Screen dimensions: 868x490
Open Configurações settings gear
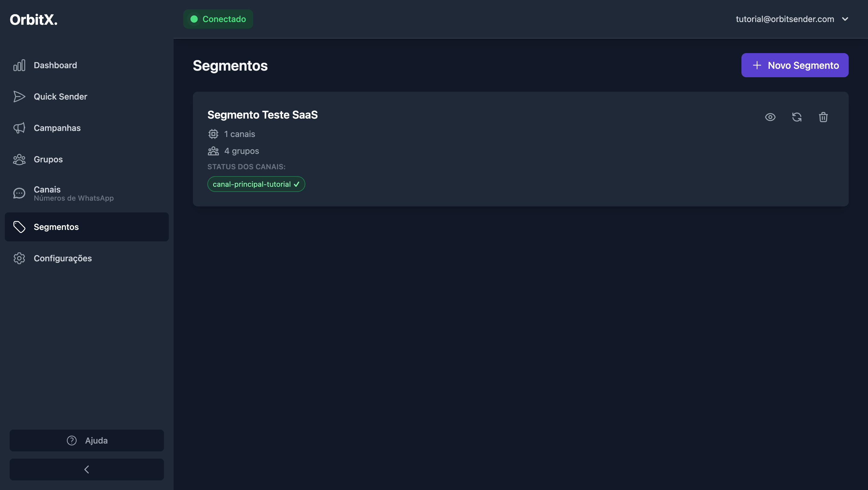[x=19, y=258]
